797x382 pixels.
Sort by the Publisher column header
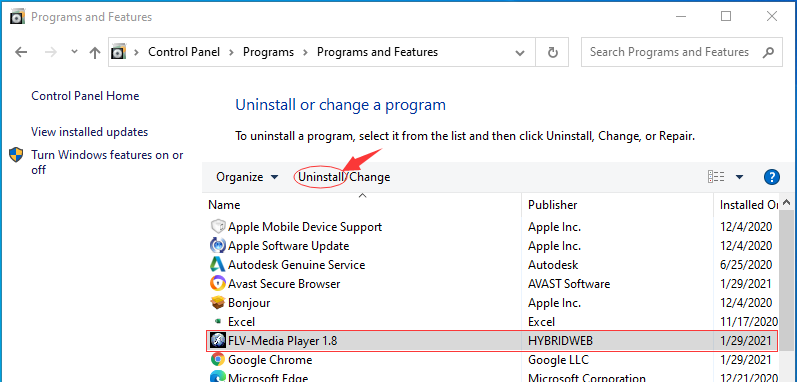[553, 205]
